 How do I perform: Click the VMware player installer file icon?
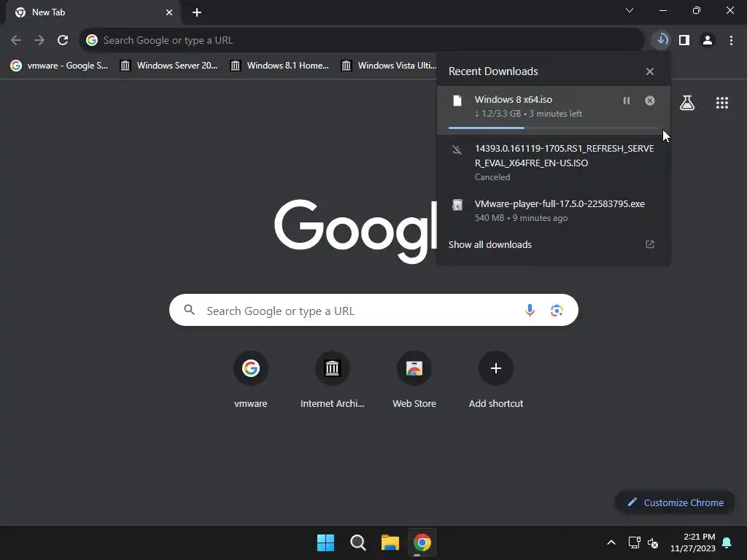pyautogui.click(x=457, y=205)
